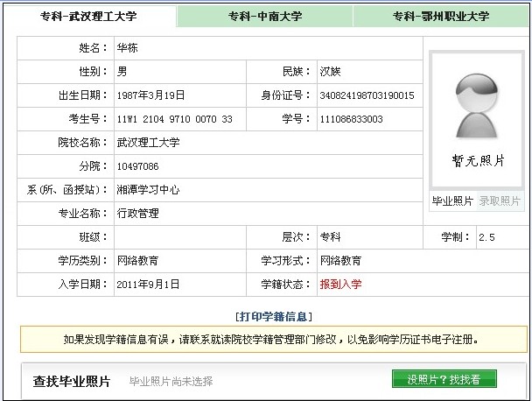
Task: Click the 学制 field label
Action: point(455,237)
